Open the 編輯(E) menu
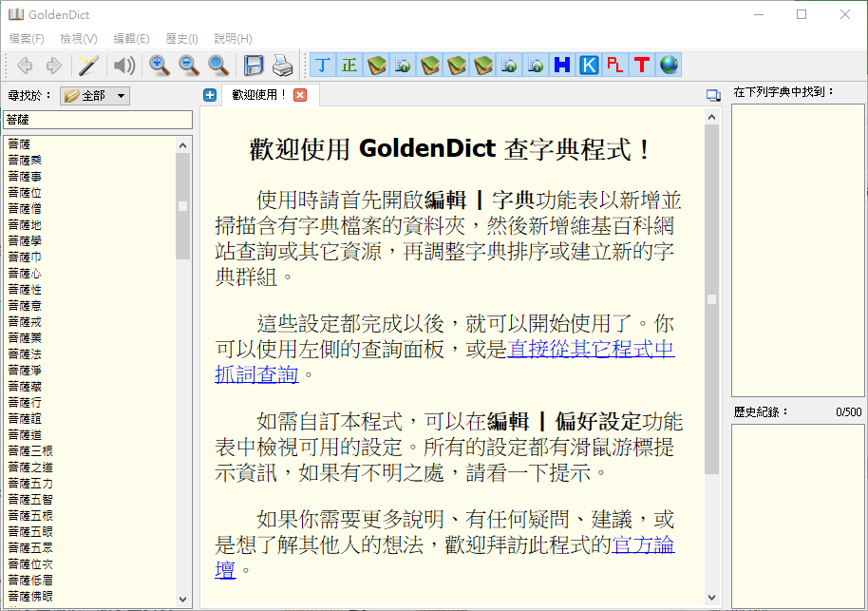 click(131, 39)
